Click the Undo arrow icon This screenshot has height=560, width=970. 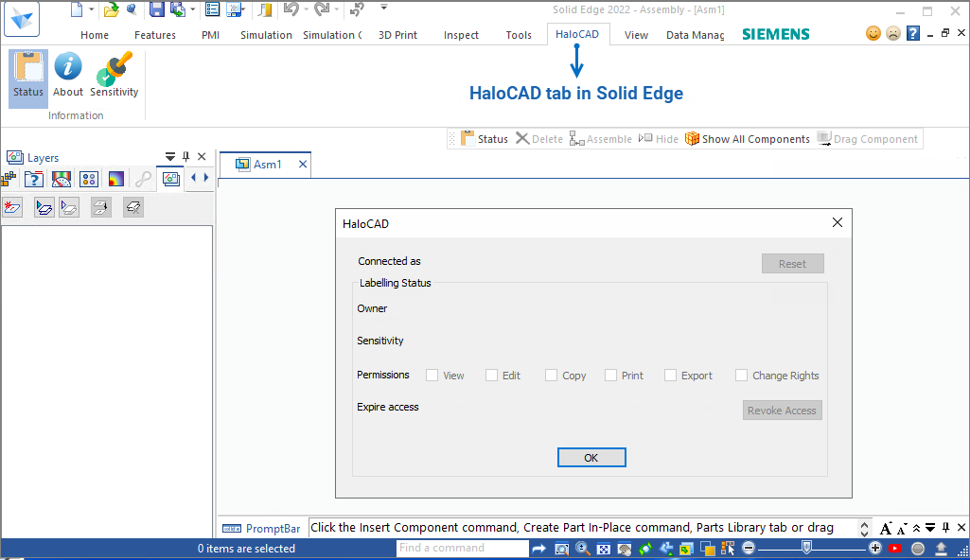tap(291, 9)
